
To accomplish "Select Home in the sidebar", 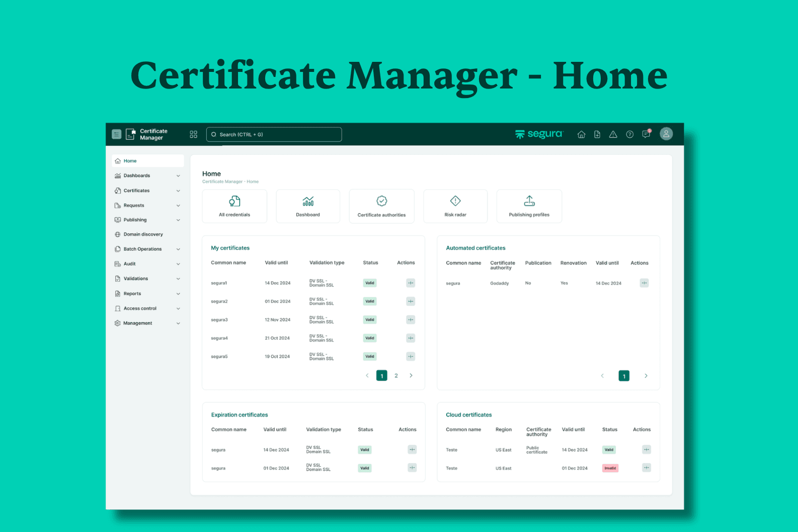I will tap(148, 161).
